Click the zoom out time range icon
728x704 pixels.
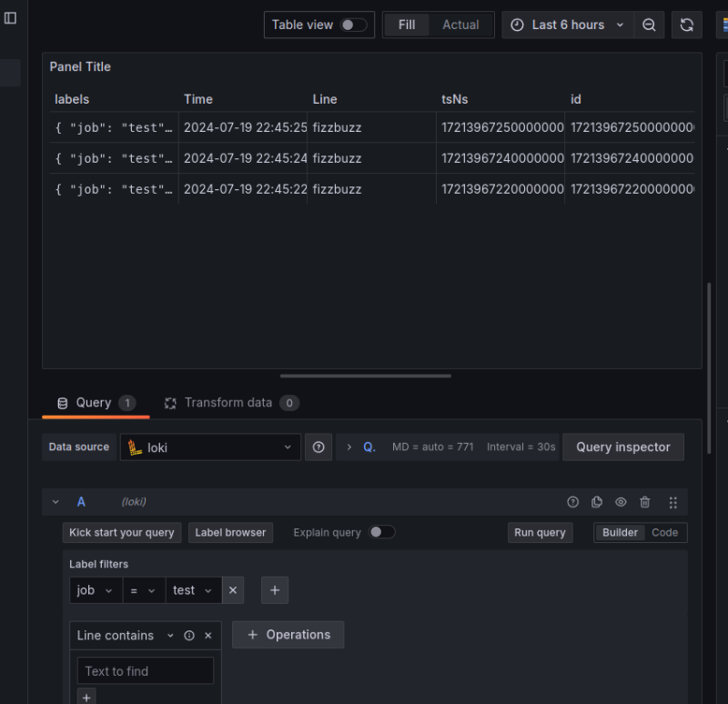click(x=649, y=25)
